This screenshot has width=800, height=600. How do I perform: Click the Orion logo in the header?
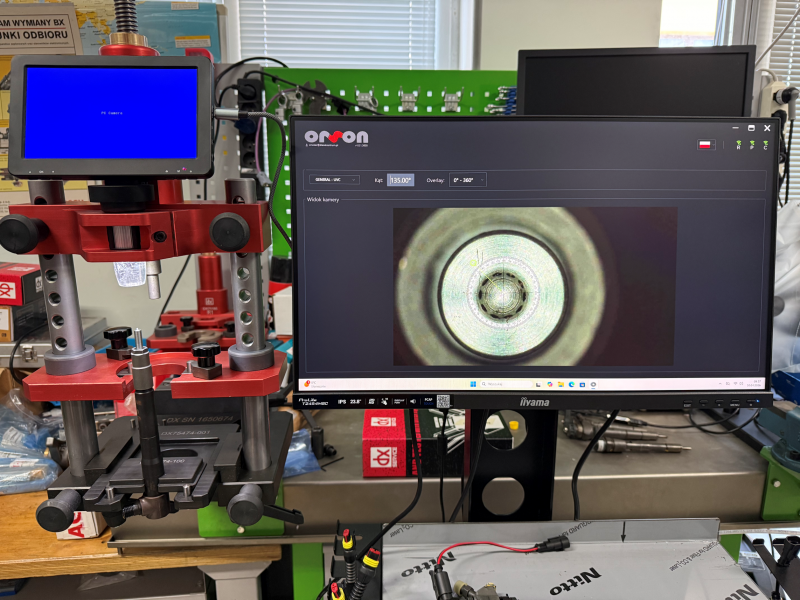pyautogui.click(x=336, y=137)
